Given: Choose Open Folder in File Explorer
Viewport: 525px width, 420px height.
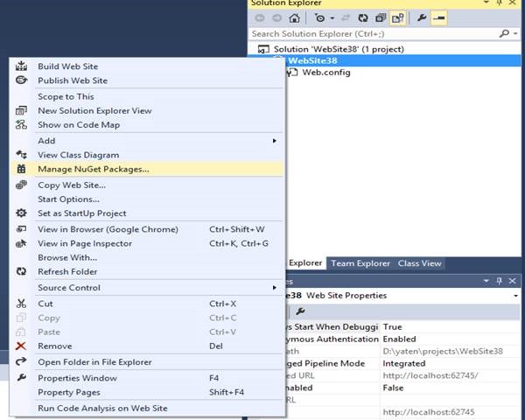Looking at the screenshot, I should point(94,361).
